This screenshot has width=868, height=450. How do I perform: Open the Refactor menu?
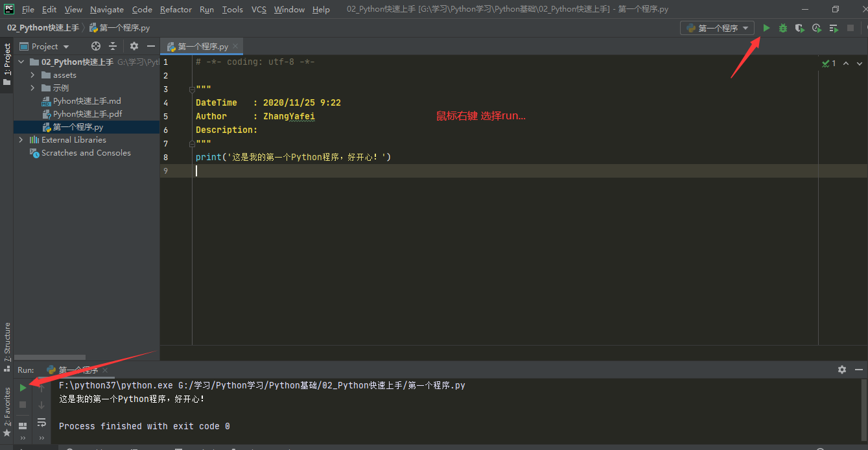pos(176,9)
